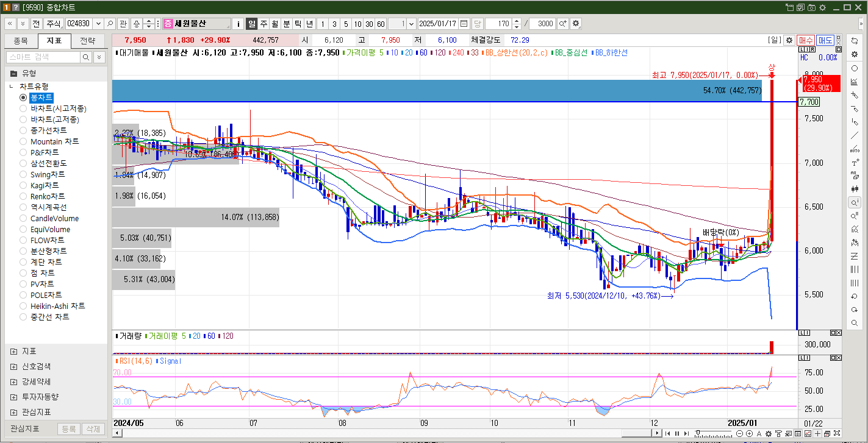The height and width of the screenshot is (443, 868).
Task: Switch to the 전략 tab
Action: click(87, 41)
